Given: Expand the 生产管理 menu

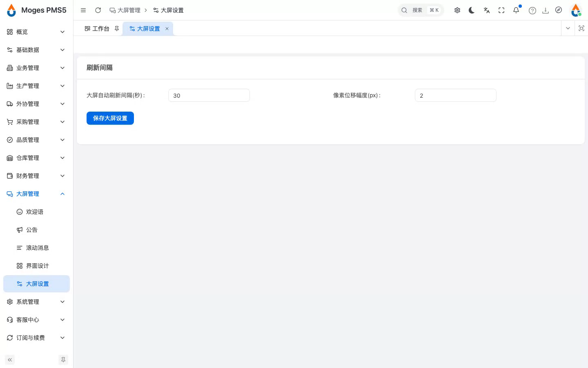Looking at the screenshot, I should [x=37, y=86].
